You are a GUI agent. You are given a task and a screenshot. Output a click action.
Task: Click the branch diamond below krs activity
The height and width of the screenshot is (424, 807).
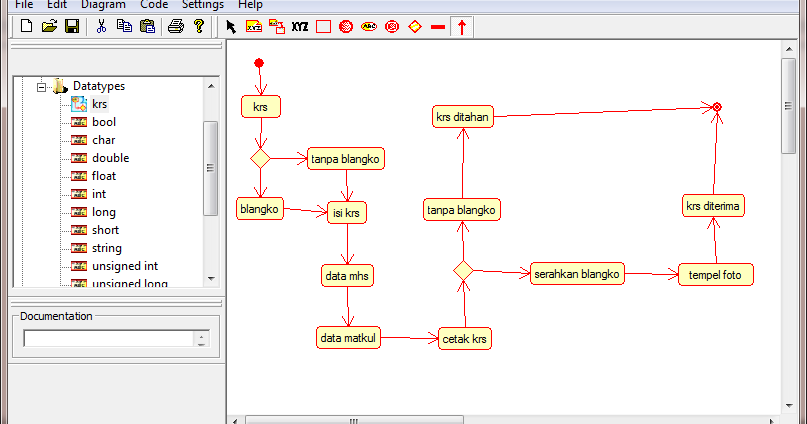point(260,158)
